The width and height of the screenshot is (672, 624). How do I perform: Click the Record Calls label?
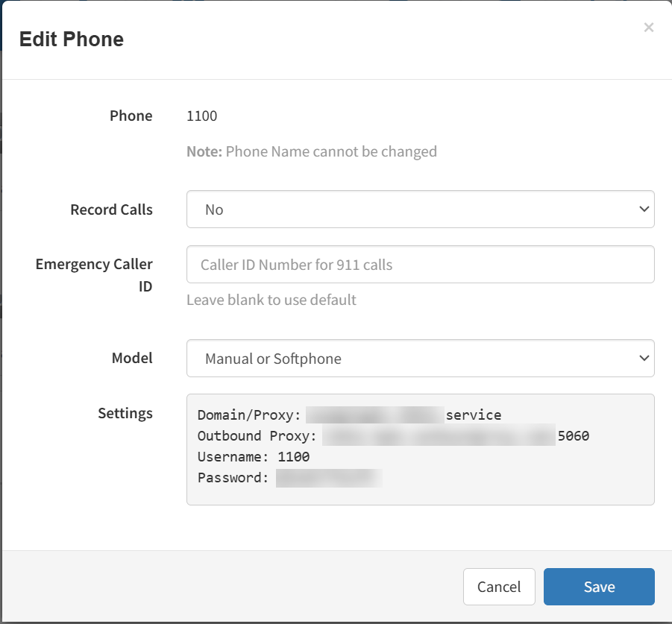[111, 209]
